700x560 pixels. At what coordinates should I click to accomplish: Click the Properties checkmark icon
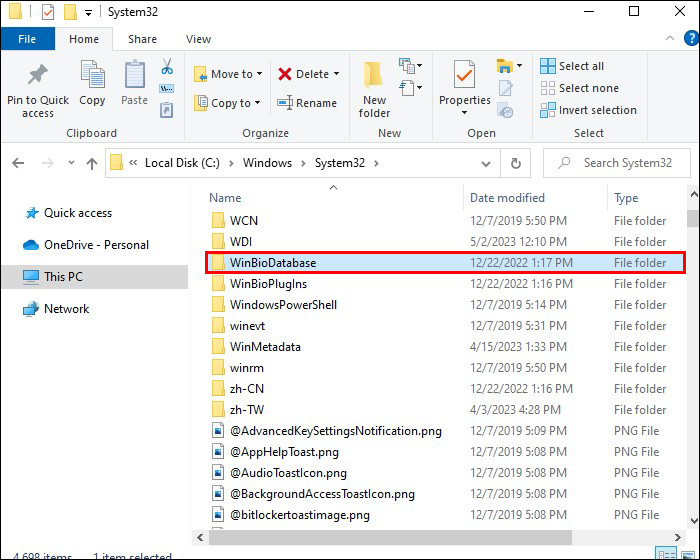(464, 74)
